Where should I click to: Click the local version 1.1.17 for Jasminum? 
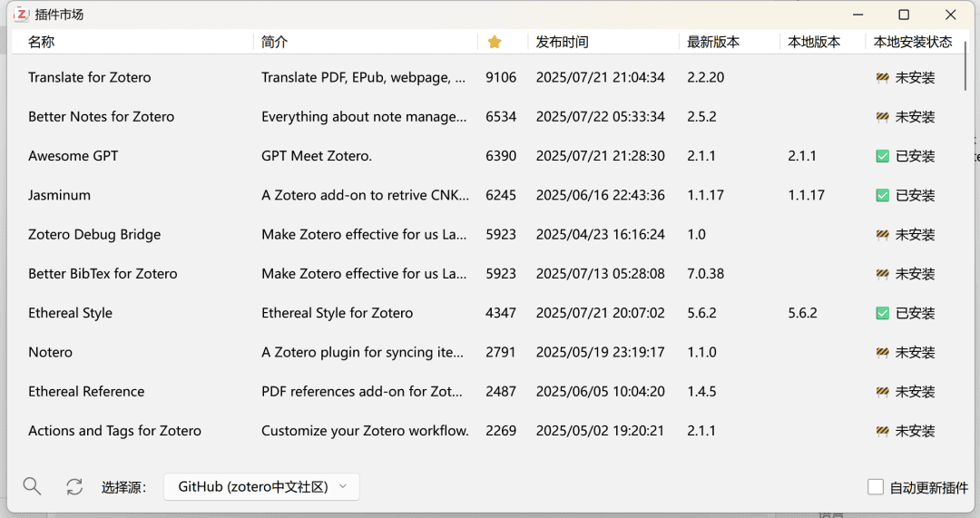807,196
